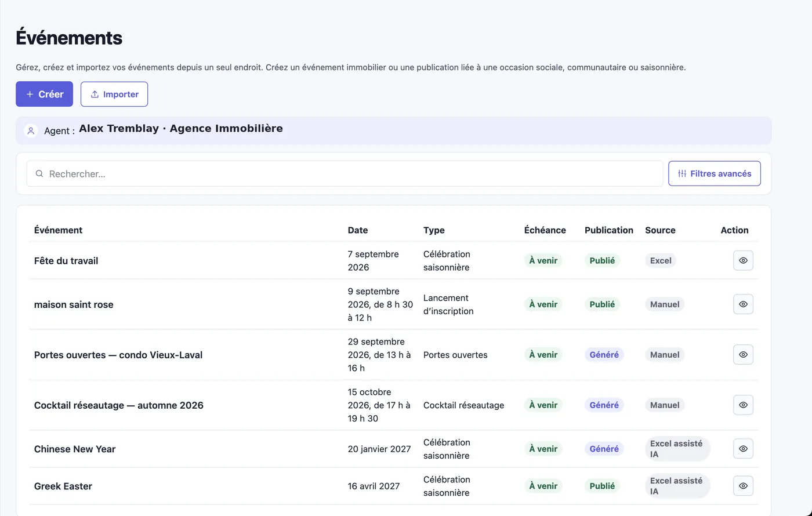This screenshot has height=516, width=812.
Task: Click the Type column header
Action: click(x=434, y=230)
